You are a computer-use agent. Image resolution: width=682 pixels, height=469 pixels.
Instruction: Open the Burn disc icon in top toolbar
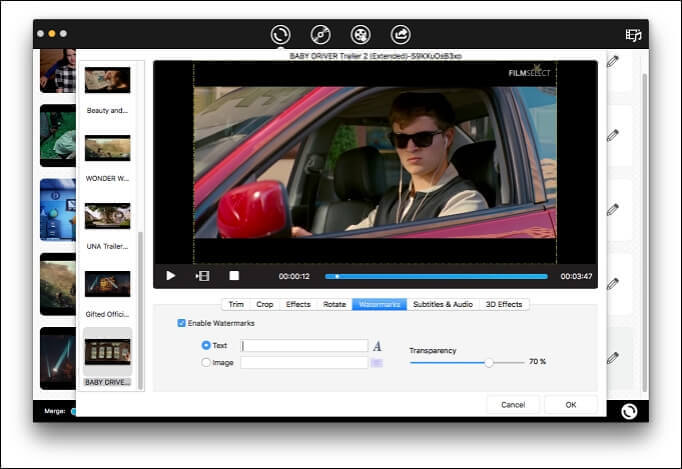(x=320, y=34)
